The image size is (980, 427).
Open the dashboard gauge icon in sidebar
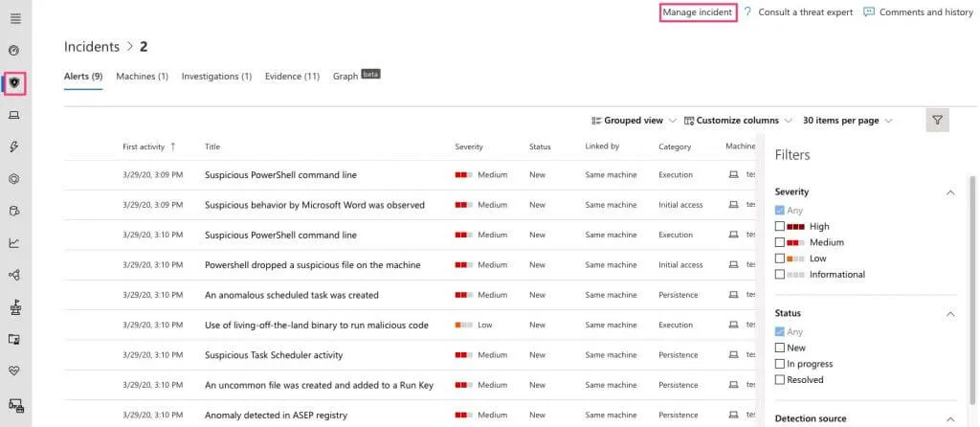[x=14, y=50]
